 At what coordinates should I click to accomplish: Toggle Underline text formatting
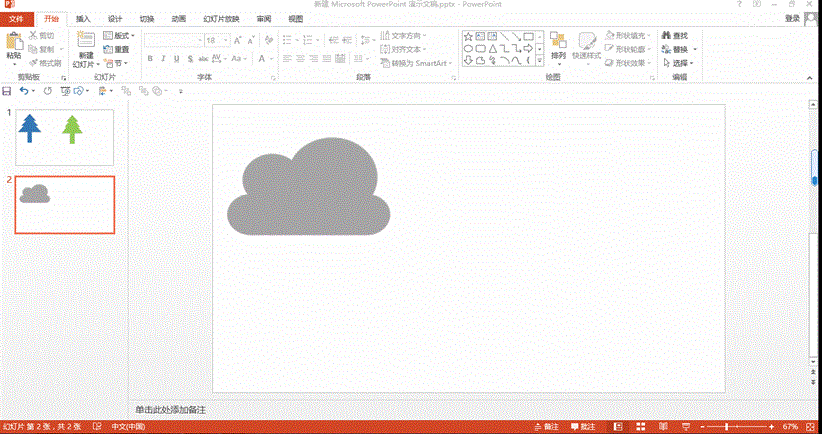click(177, 59)
